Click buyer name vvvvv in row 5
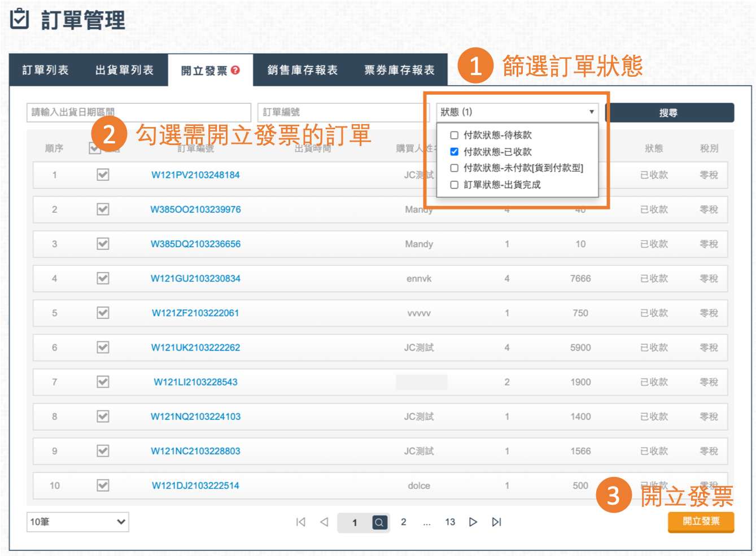756x556 pixels. (x=419, y=313)
